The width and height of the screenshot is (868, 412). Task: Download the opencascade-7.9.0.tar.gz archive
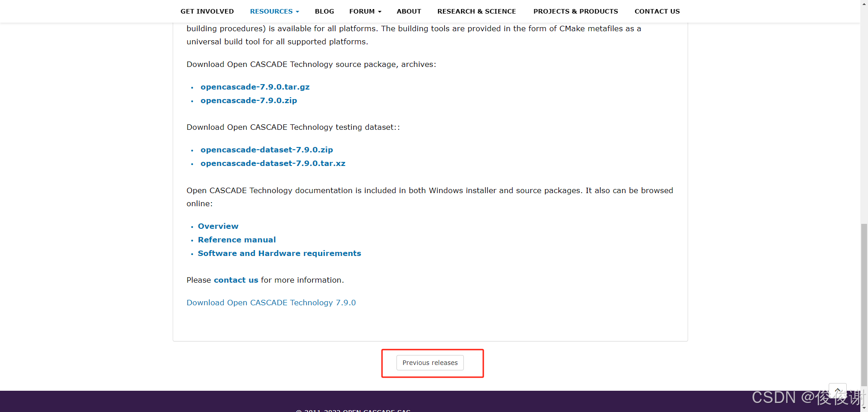(255, 87)
